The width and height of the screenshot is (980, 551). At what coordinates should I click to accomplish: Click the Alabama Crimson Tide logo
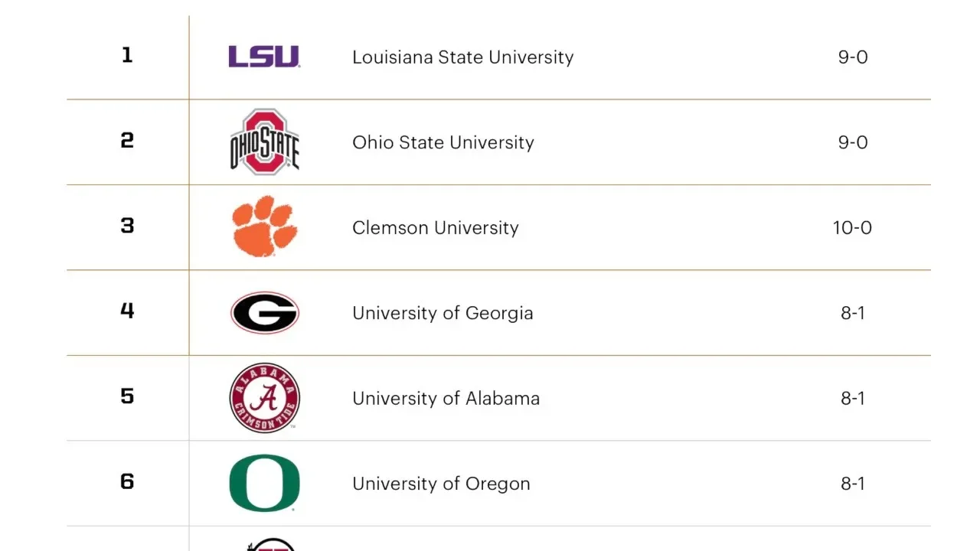tap(265, 398)
